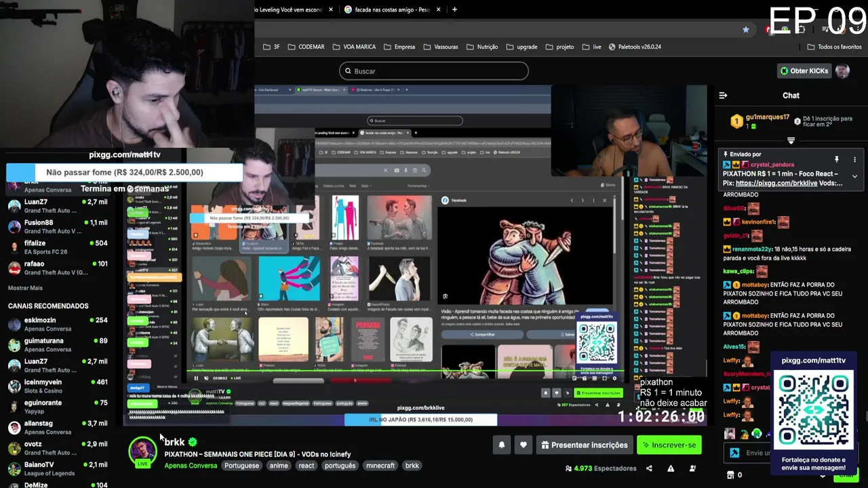This screenshot has width=868, height=488.
Task: Switch to 'facada nas costas amigo' browser tab
Action: pos(392,9)
